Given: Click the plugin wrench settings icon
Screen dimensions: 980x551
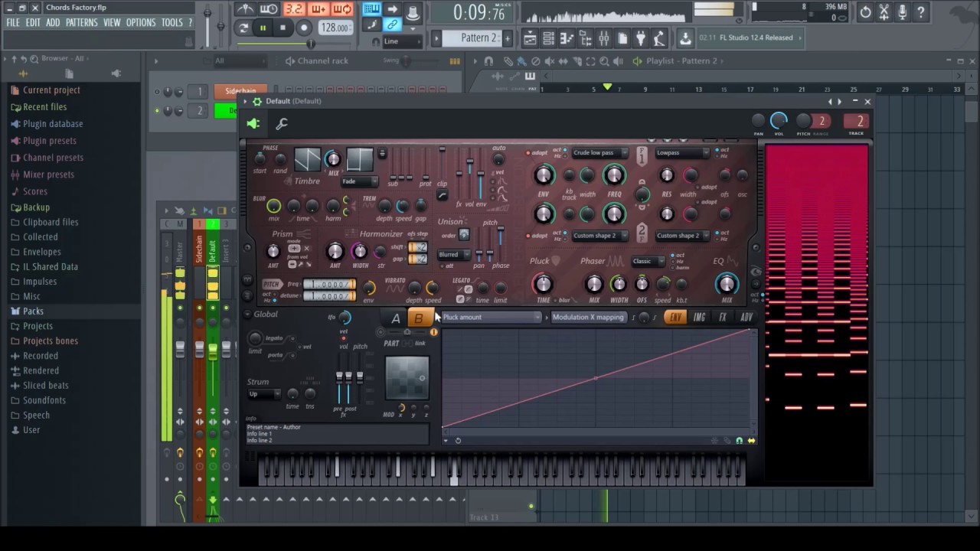Looking at the screenshot, I should coord(282,124).
